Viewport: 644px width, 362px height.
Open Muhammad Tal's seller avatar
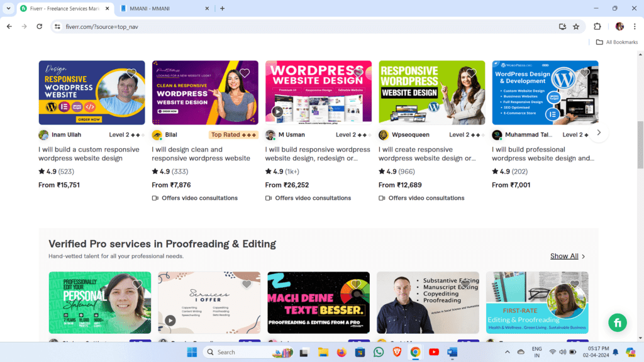497,135
